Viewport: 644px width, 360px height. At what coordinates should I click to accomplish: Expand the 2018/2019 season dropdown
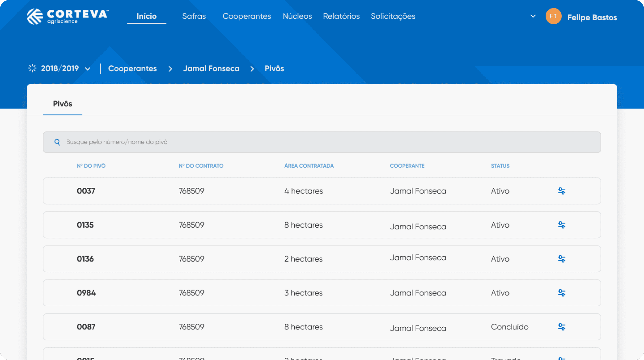click(88, 69)
